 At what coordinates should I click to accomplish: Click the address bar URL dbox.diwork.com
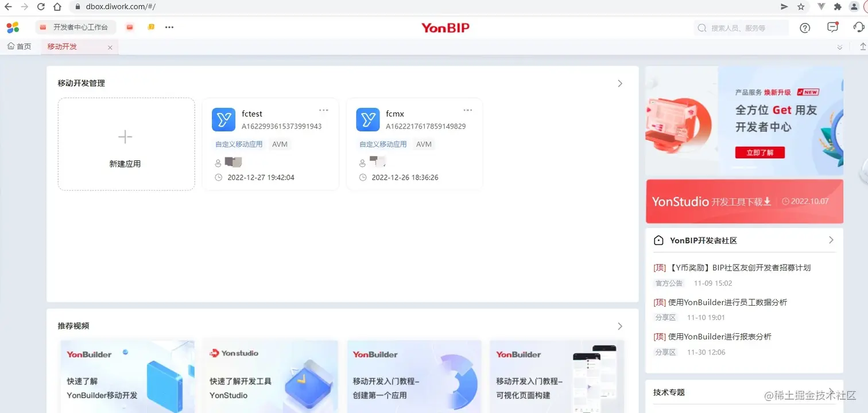tap(121, 7)
